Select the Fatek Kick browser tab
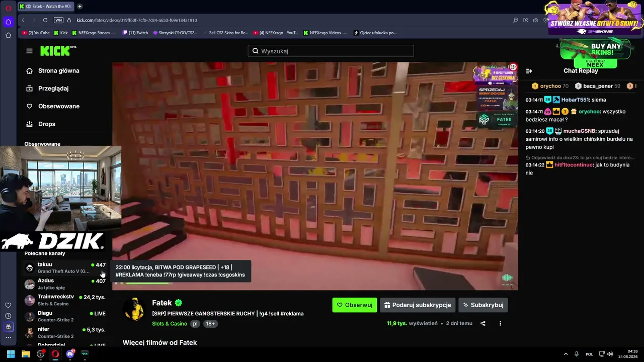The width and height of the screenshot is (644, 362). [46, 7]
